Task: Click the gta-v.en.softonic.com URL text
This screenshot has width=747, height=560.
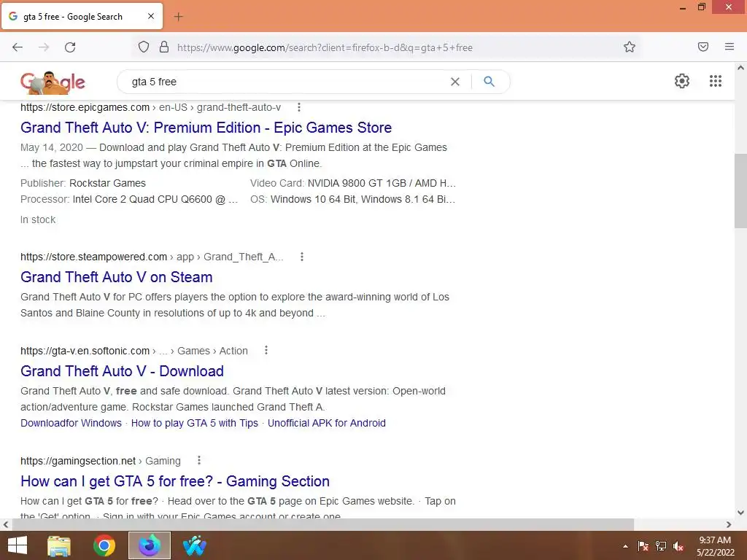Action: click(x=85, y=351)
